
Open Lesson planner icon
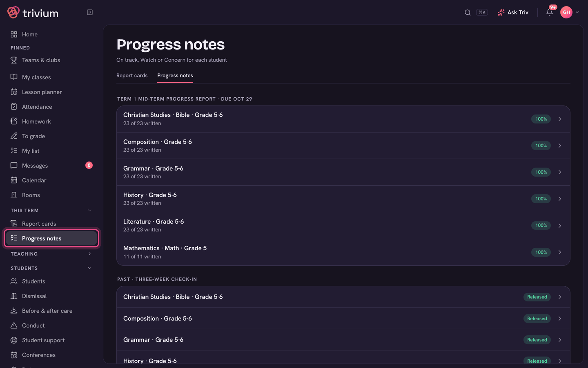coord(14,92)
